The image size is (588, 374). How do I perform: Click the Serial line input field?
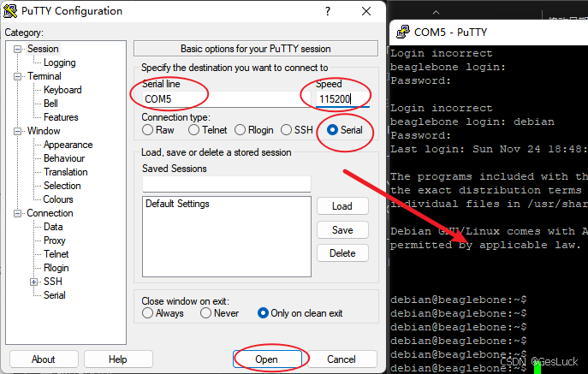[x=226, y=99]
